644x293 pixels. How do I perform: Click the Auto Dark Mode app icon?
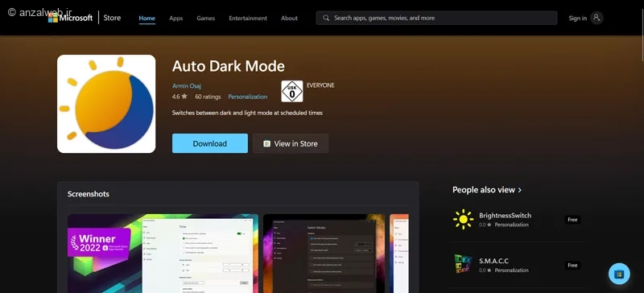pos(106,104)
